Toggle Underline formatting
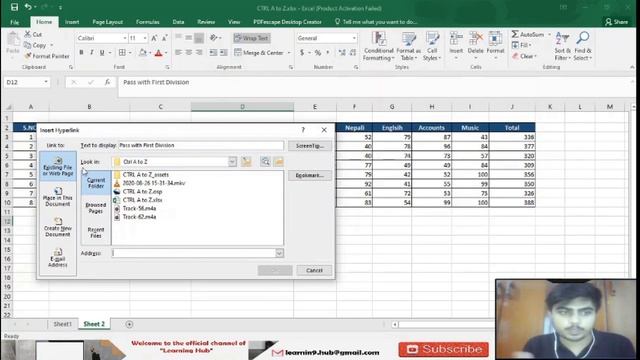The width and height of the screenshot is (640, 360). point(102,53)
